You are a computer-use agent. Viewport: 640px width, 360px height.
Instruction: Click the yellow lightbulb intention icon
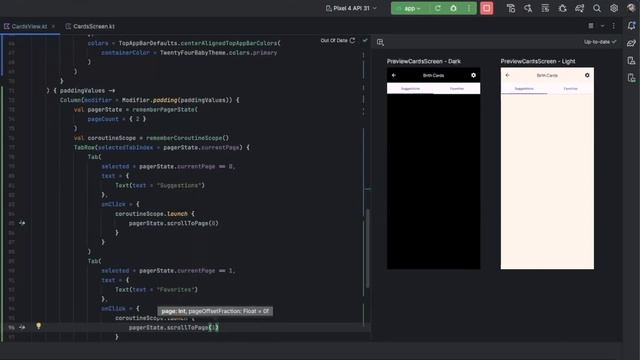point(38,325)
